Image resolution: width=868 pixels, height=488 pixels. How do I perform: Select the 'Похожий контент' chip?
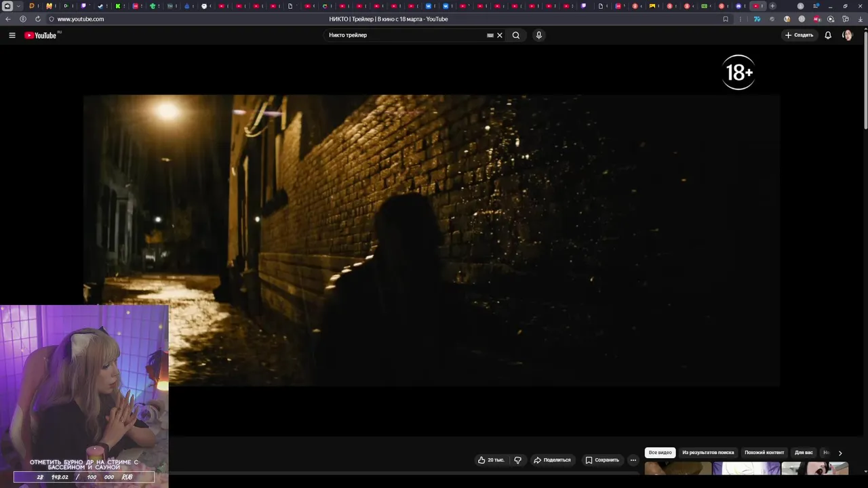(x=764, y=452)
